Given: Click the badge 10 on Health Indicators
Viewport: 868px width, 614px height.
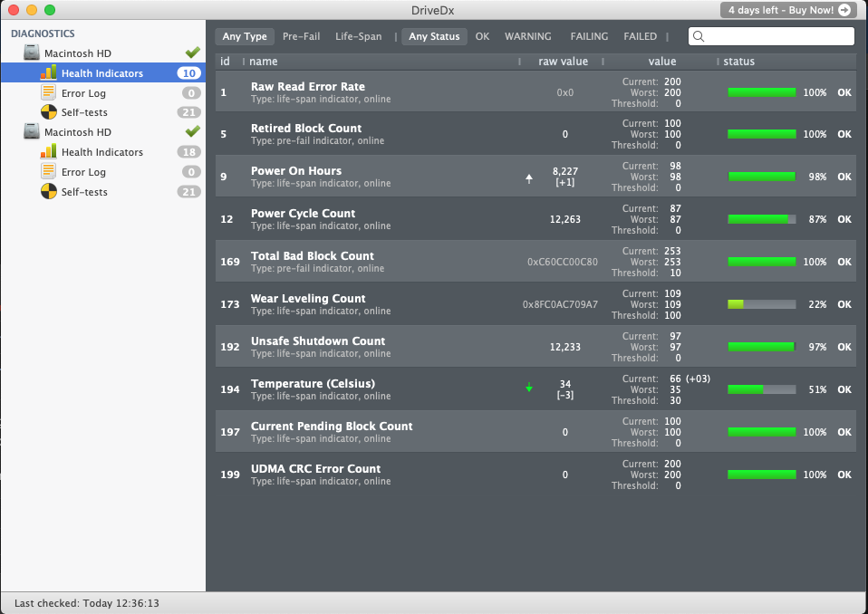Looking at the screenshot, I should [x=189, y=73].
